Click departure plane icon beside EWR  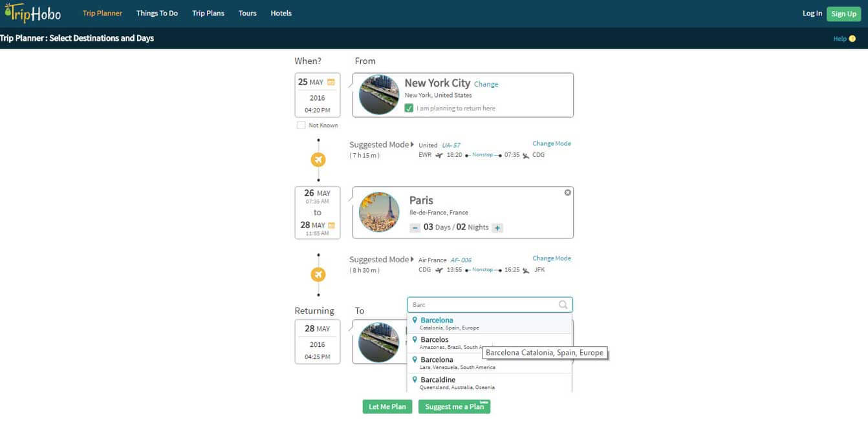click(x=439, y=155)
